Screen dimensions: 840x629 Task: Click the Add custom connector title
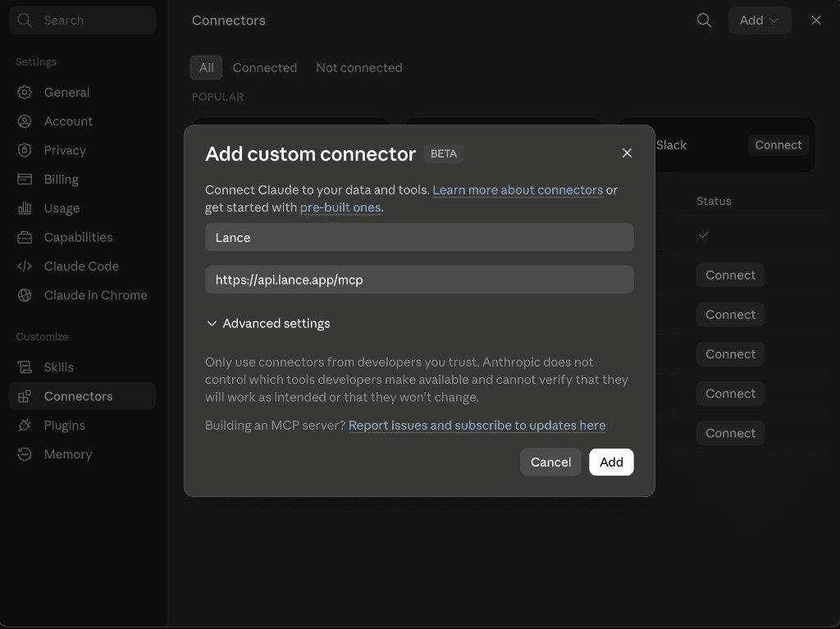click(x=310, y=154)
